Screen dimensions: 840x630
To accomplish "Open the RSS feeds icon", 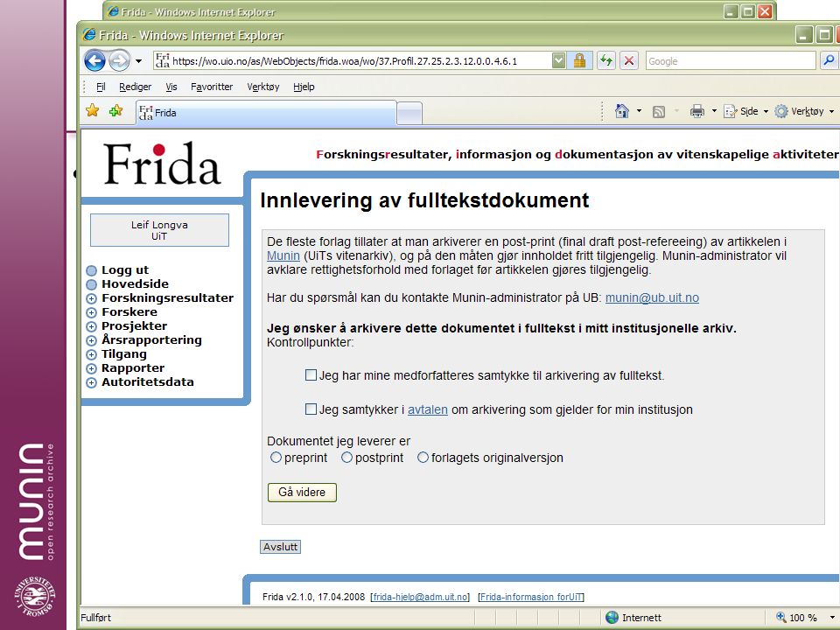I will tap(658, 111).
